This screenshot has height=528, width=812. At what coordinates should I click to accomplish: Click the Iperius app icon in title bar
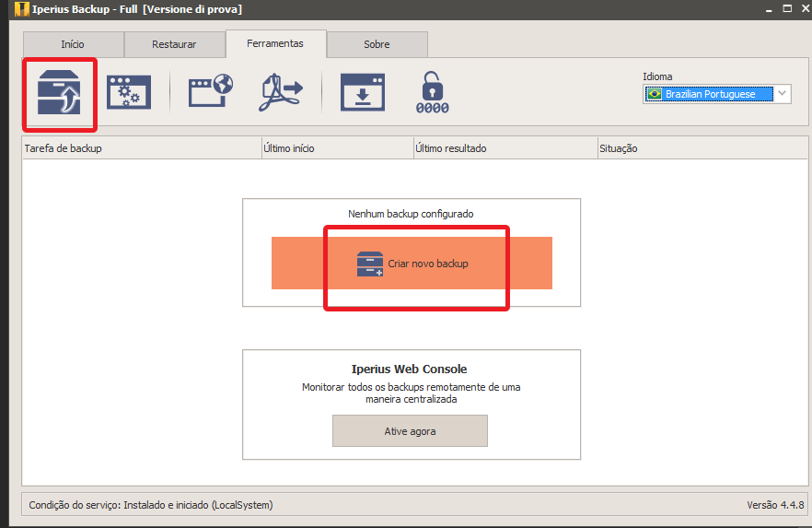click(x=21, y=9)
